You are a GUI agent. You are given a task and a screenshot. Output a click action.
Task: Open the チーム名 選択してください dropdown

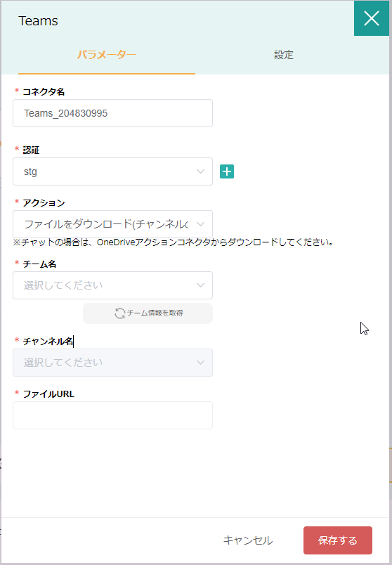[x=113, y=285]
